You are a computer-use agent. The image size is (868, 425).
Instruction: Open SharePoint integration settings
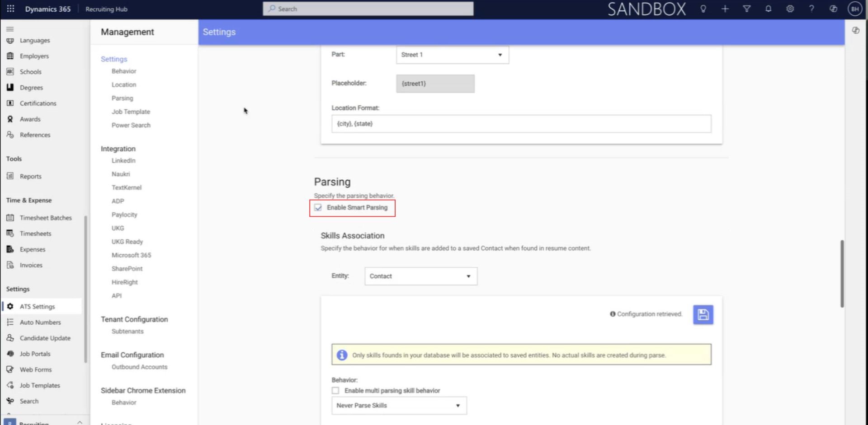pyautogui.click(x=127, y=269)
